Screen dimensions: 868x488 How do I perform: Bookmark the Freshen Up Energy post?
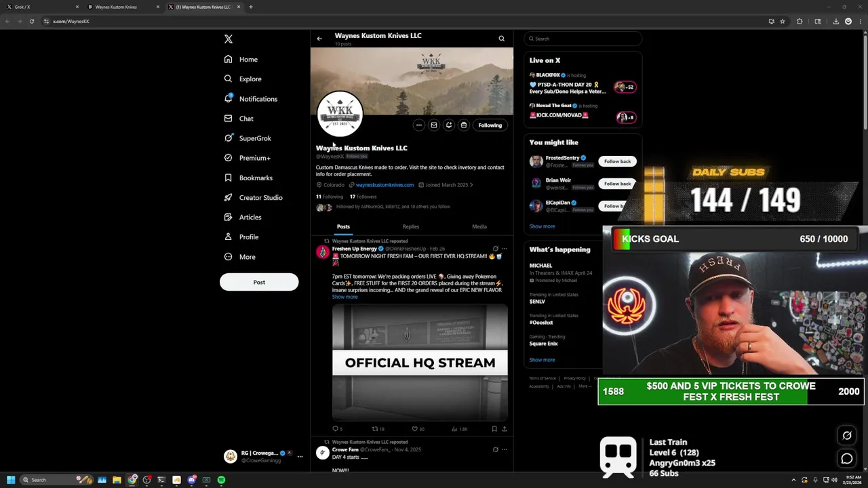[494, 429]
